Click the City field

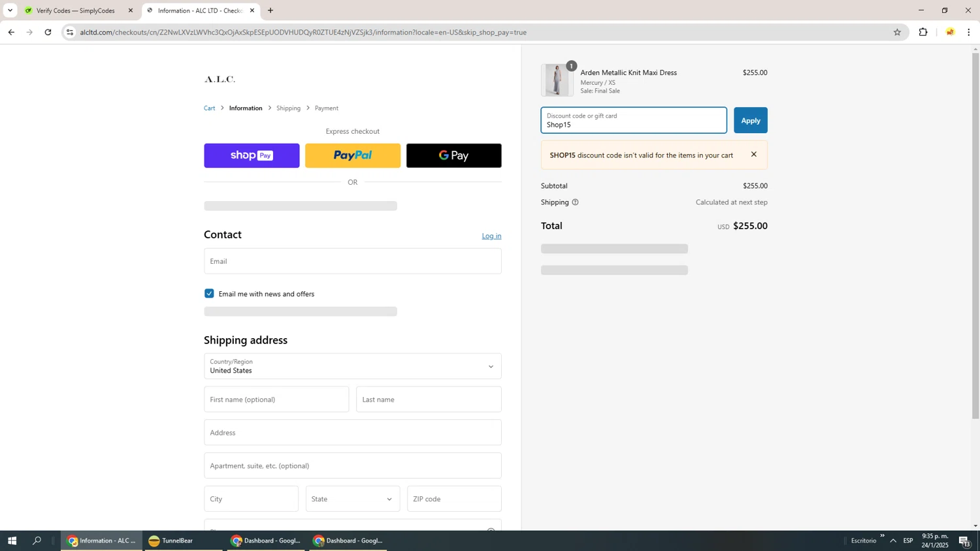tap(251, 499)
